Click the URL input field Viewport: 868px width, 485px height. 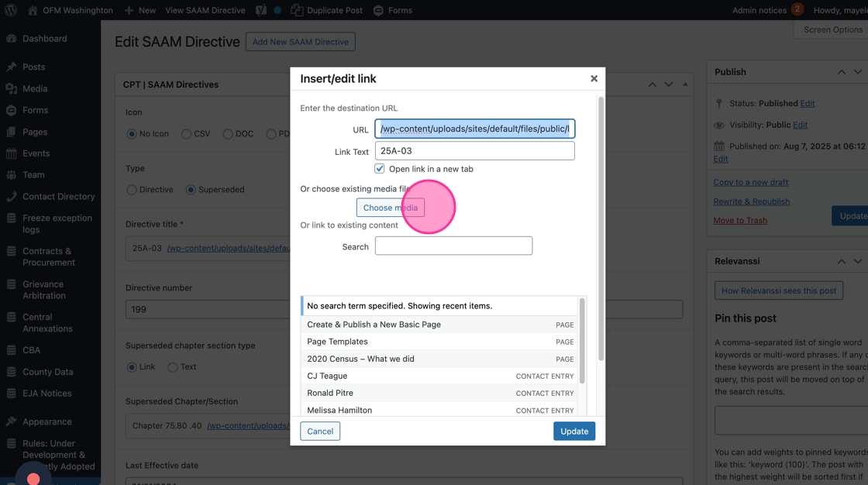tap(474, 129)
